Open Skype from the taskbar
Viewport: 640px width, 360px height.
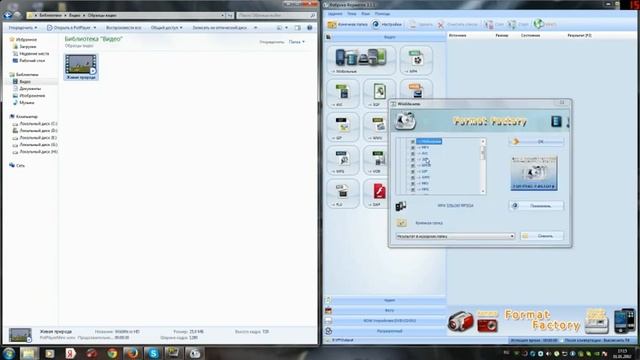153,353
